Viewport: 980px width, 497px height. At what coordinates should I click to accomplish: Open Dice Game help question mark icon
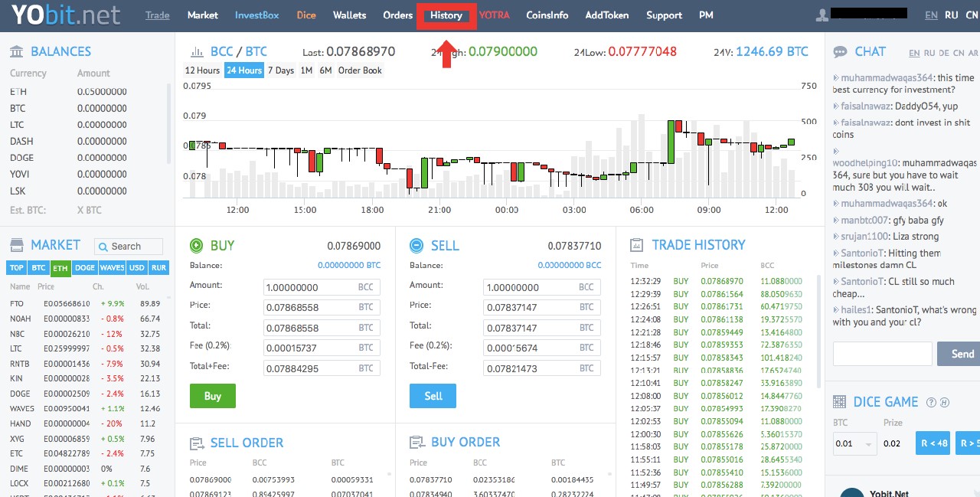click(x=931, y=402)
